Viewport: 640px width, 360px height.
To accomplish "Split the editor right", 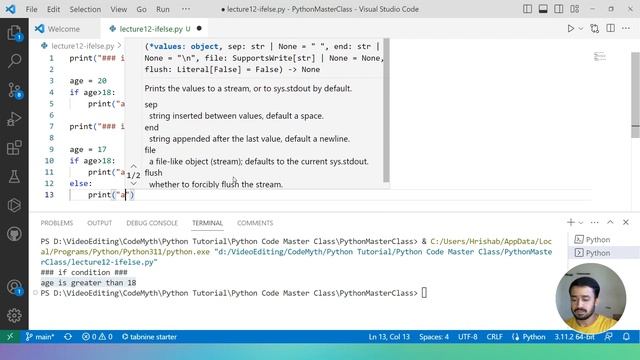I will (x=611, y=29).
